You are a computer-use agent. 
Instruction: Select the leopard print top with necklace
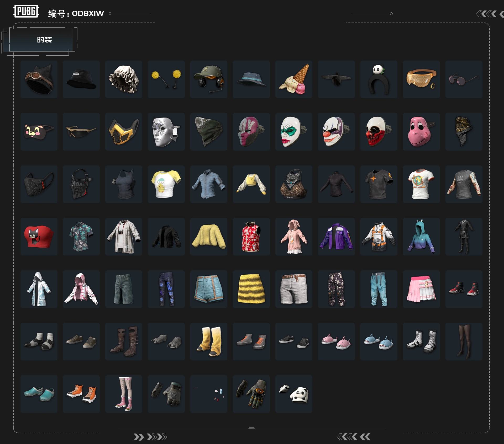pyautogui.click(x=294, y=184)
